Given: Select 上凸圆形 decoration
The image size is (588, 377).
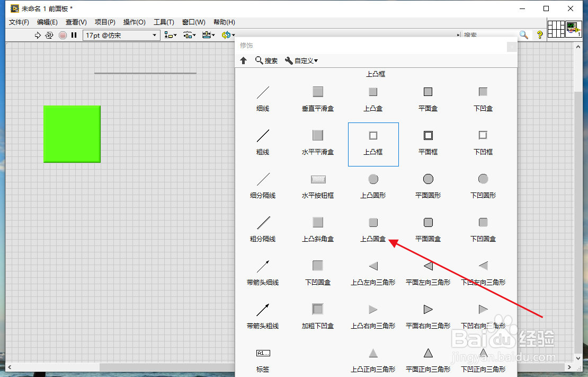Looking at the screenshot, I should (373, 186).
